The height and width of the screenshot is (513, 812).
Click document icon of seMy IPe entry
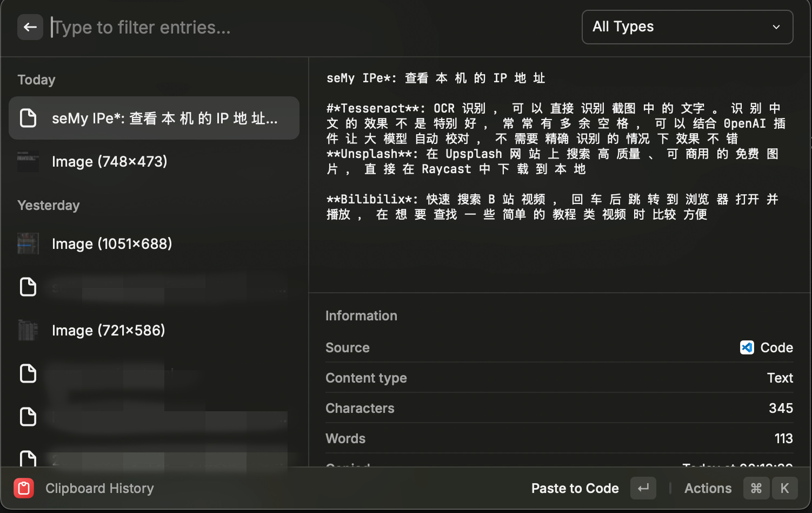click(28, 118)
